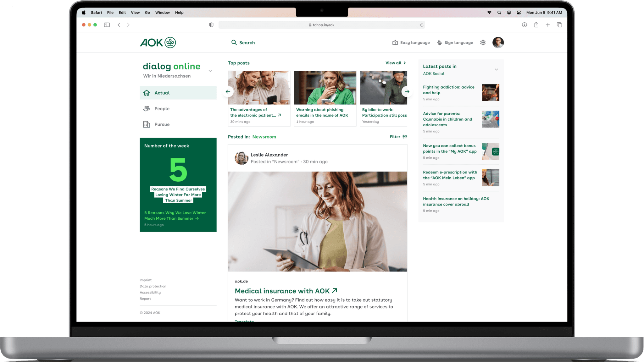The image size is (644, 362).
Task: Click the user profile avatar icon
Action: click(x=498, y=42)
